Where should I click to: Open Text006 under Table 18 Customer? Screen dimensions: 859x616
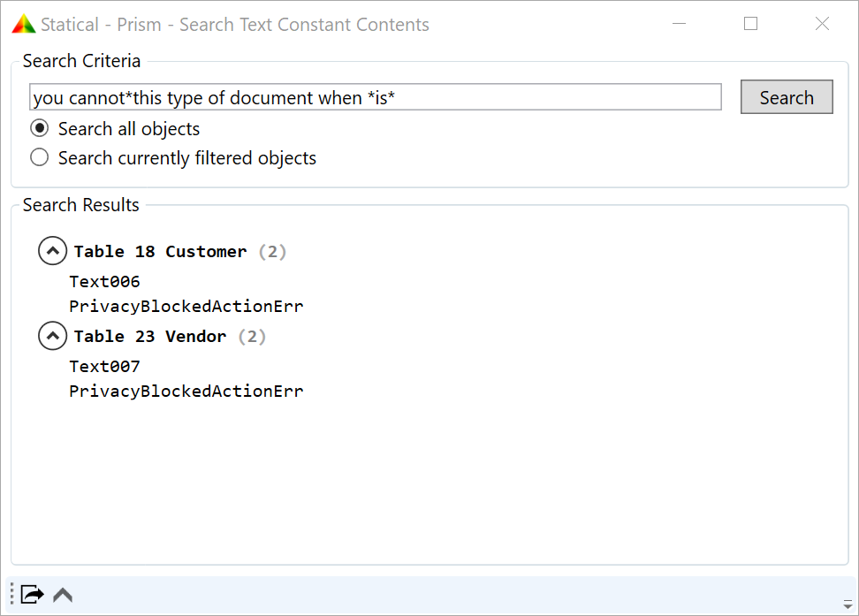click(104, 281)
